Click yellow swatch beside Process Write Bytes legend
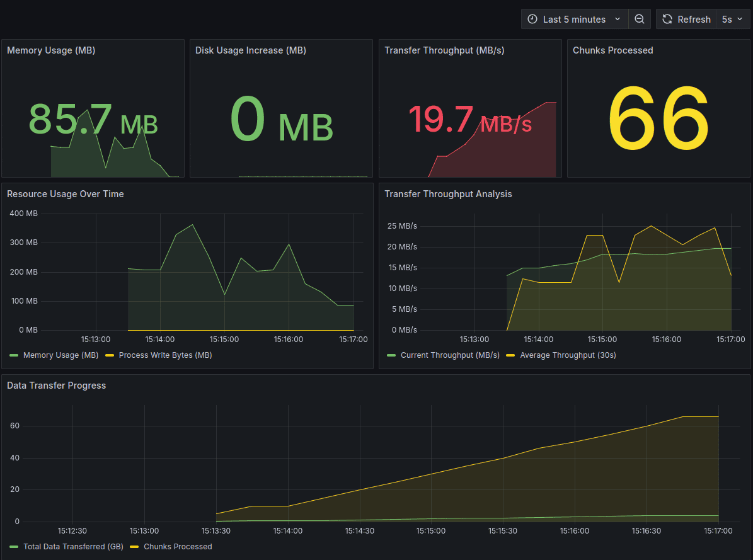Image resolution: width=753 pixels, height=560 pixels. (x=110, y=355)
